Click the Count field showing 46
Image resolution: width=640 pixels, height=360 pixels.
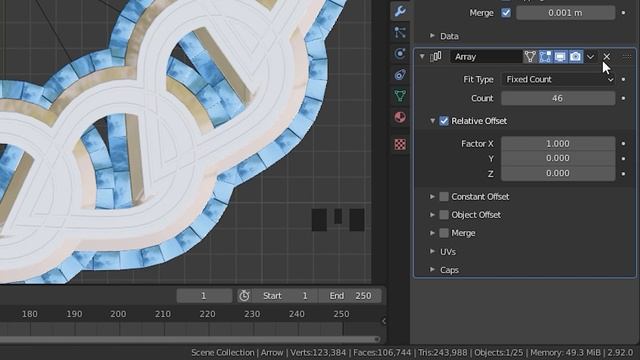point(558,98)
